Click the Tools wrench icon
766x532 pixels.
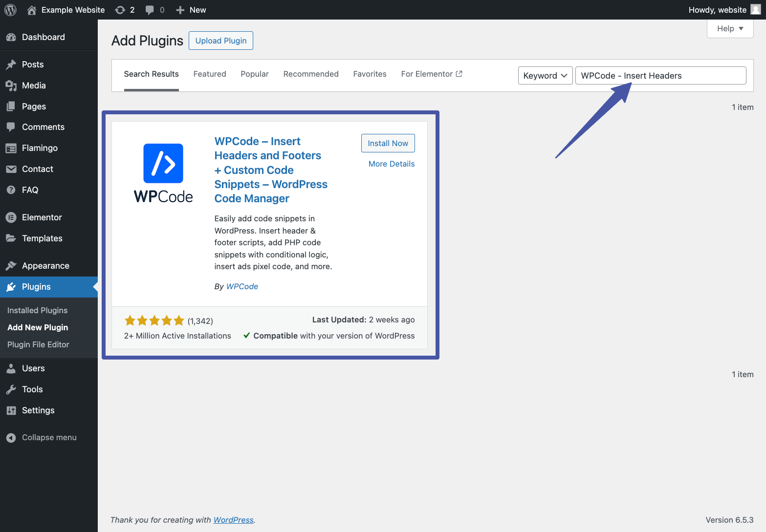11,389
